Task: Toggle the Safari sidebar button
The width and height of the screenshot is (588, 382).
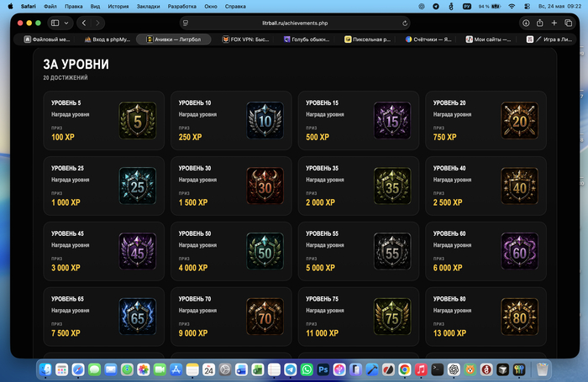Action: [55, 23]
